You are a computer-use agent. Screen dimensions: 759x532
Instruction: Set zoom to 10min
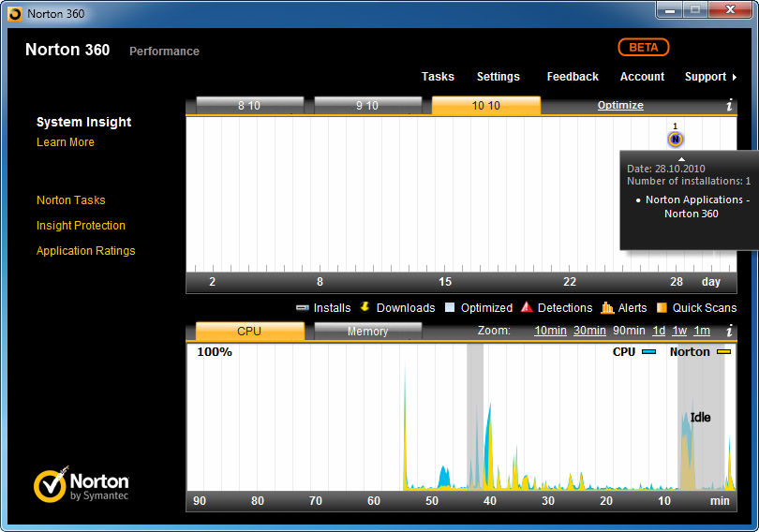coord(550,331)
